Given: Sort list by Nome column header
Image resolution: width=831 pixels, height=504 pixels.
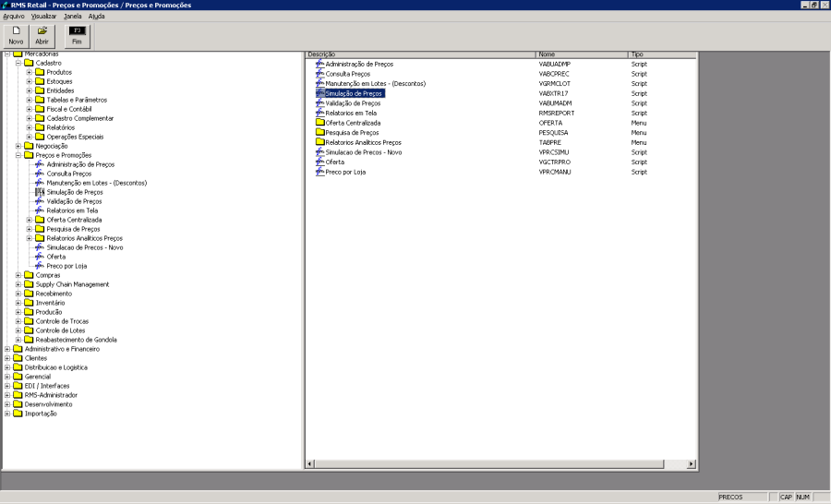Looking at the screenshot, I should tap(582, 54).
